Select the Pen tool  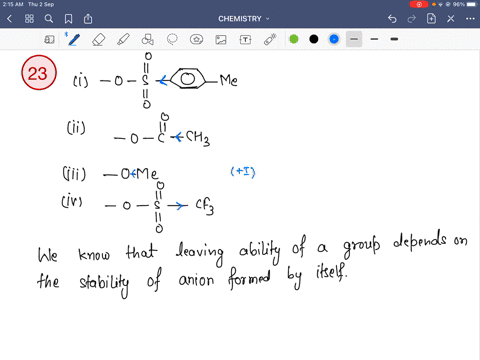click(73, 39)
